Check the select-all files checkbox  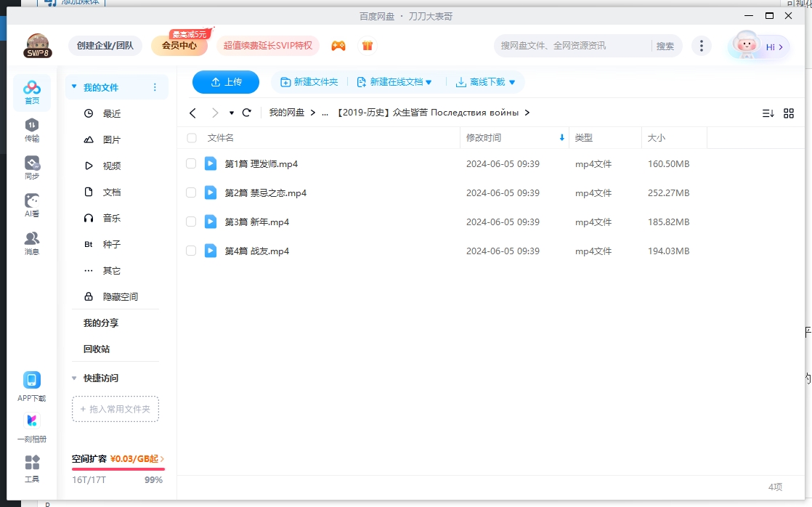pos(191,137)
